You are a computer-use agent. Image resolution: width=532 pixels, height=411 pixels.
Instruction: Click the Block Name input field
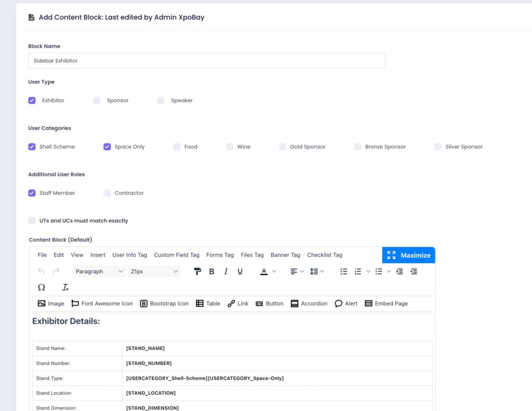tap(206, 61)
